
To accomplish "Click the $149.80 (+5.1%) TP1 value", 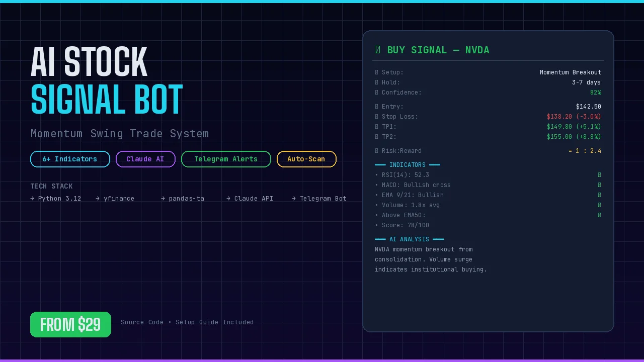I will pos(574,127).
